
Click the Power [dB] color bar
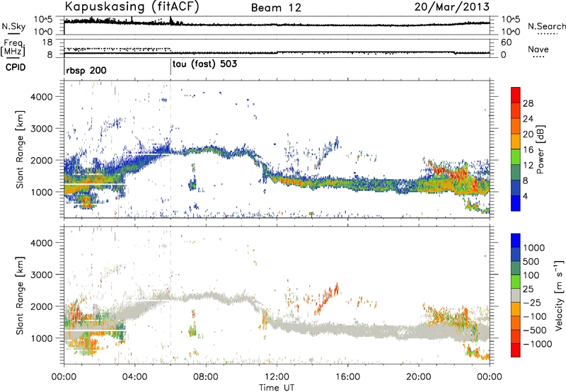(516, 149)
